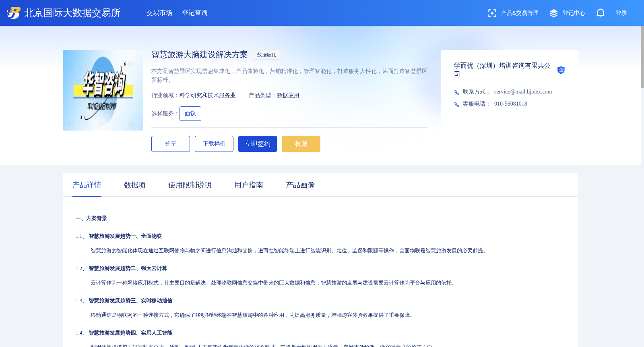
Task: Switch to the 产品画像 tab
Action: click(x=300, y=185)
